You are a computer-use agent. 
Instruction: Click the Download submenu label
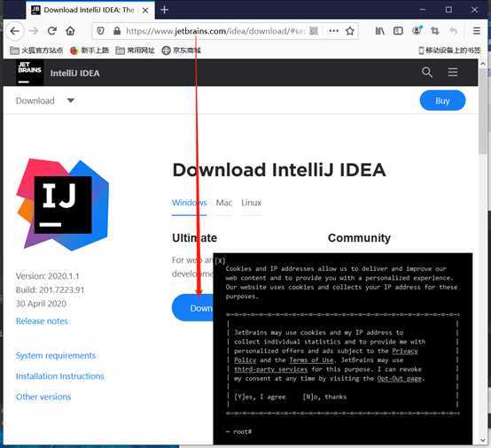[x=35, y=101]
